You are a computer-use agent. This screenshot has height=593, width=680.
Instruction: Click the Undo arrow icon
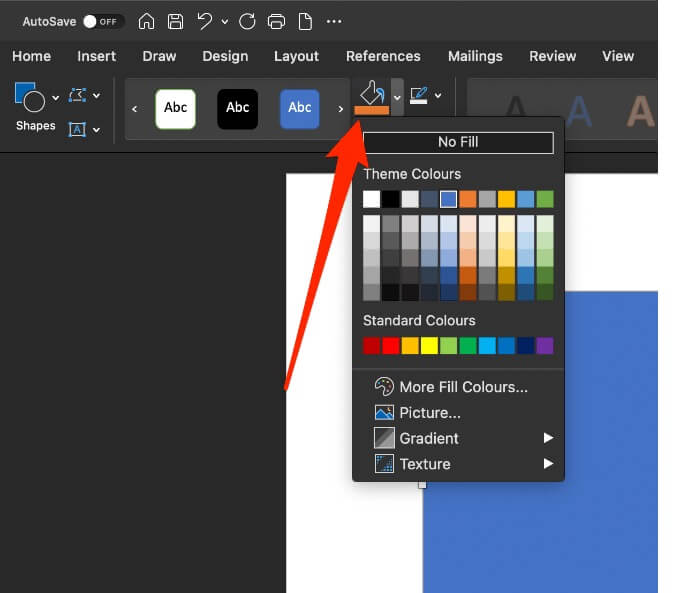tap(205, 21)
